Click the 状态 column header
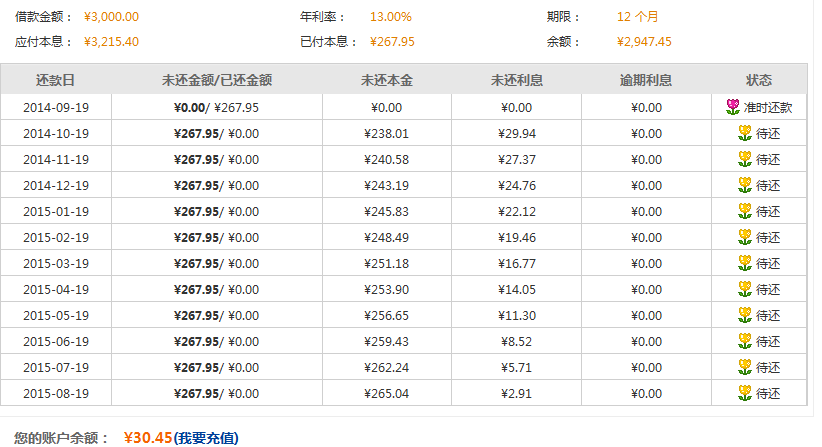 click(x=759, y=80)
